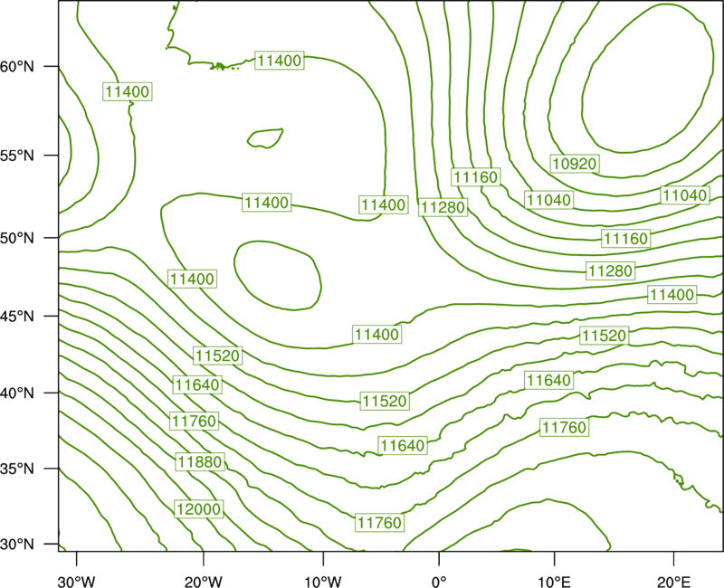This screenshot has width=724, height=588.
Task: Click the 35°N latitude axis label
Action: click(17, 469)
